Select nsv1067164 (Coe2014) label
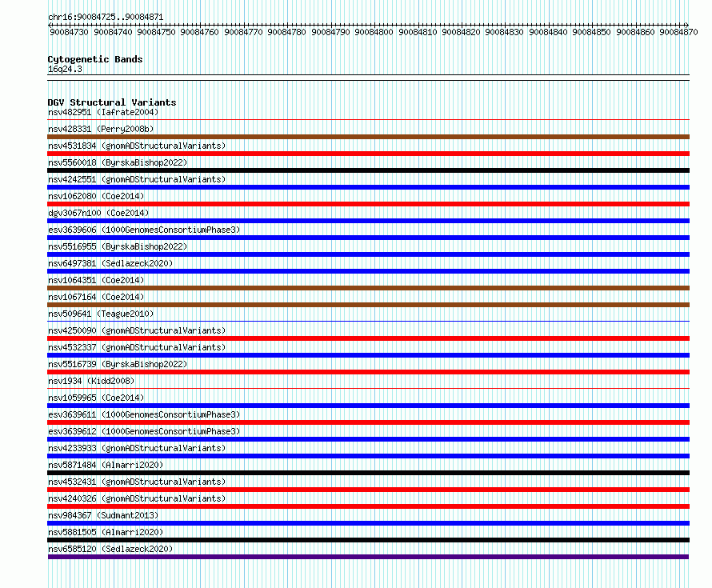Viewport: 712px width, 588px height. coord(96,297)
